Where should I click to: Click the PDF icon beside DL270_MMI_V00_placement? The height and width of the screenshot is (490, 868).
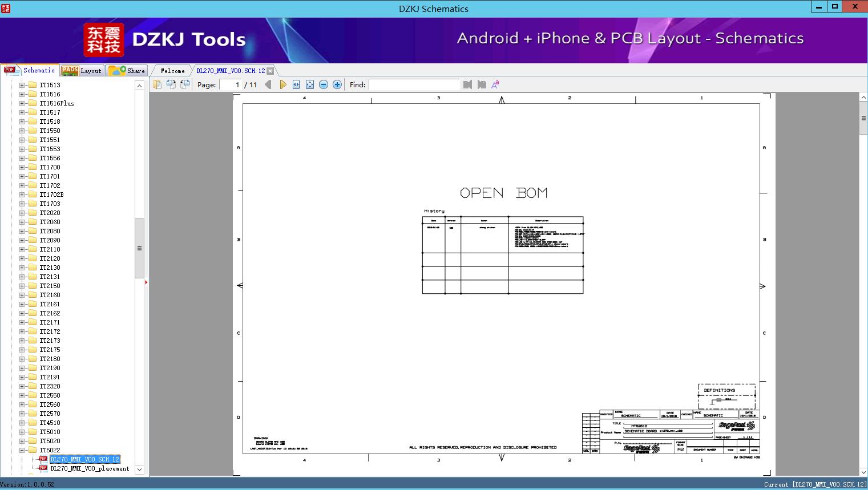[43, 468]
